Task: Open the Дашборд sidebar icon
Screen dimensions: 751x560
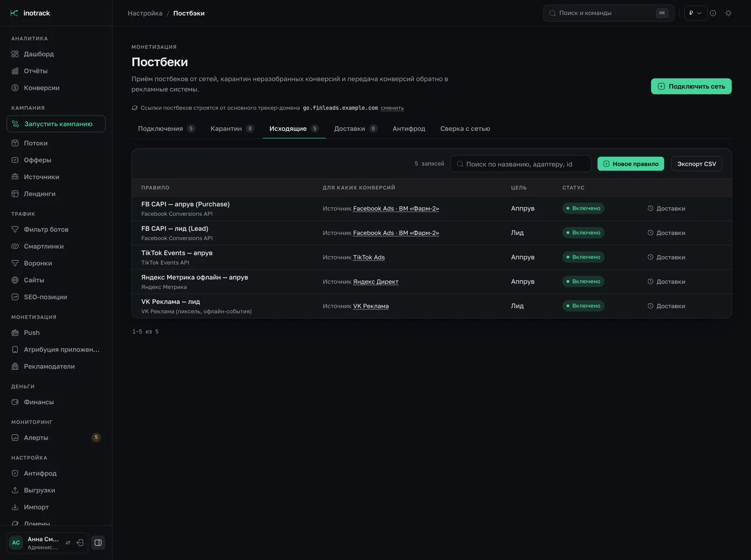Action: pos(15,54)
